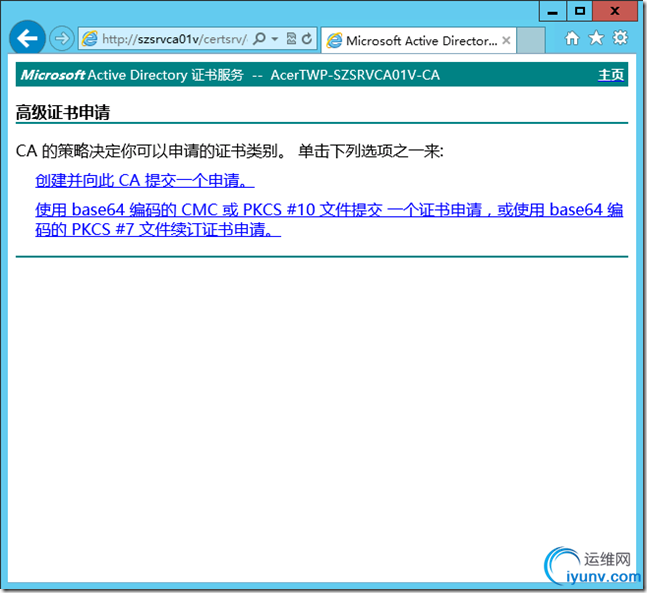The height and width of the screenshot is (593, 647).
Task: Close the Microsoft Active Directory tab
Action: [x=506, y=40]
